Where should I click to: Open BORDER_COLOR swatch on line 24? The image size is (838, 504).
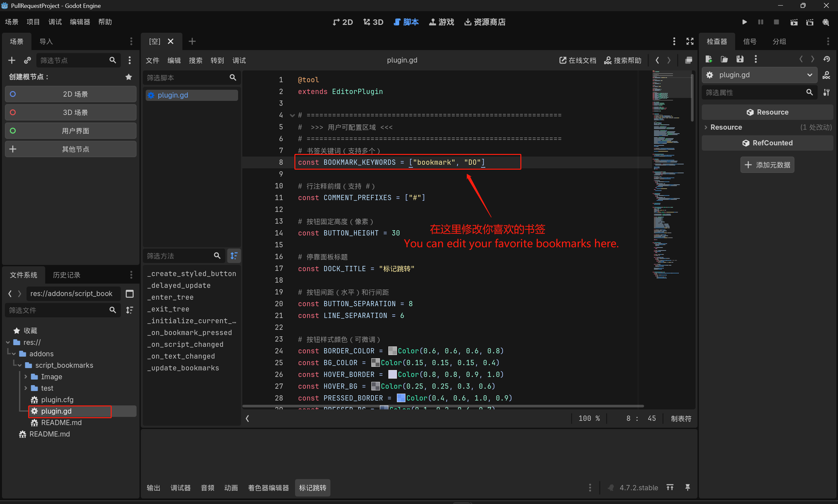pyautogui.click(x=393, y=351)
